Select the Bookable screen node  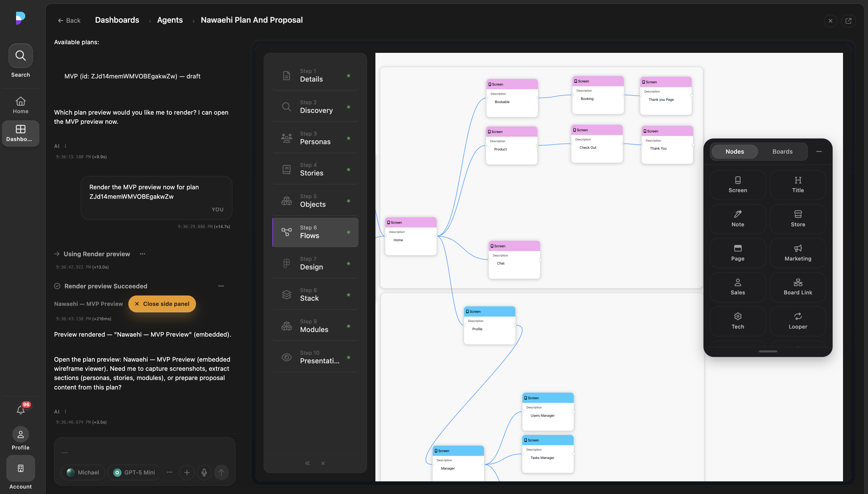pyautogui.click(x=512, y=98)
